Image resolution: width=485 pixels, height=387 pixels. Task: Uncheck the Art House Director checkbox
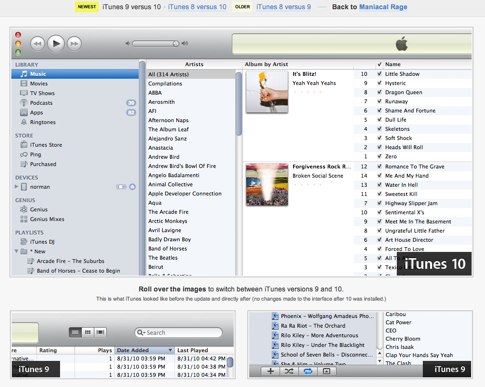[x=379, y=240]
